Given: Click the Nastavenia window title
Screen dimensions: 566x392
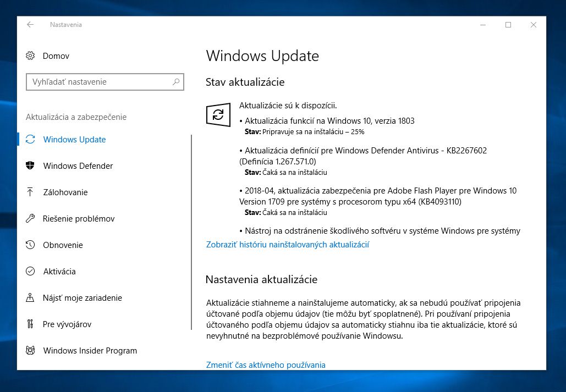Looking at the screenshot, I should pos(65,25).
